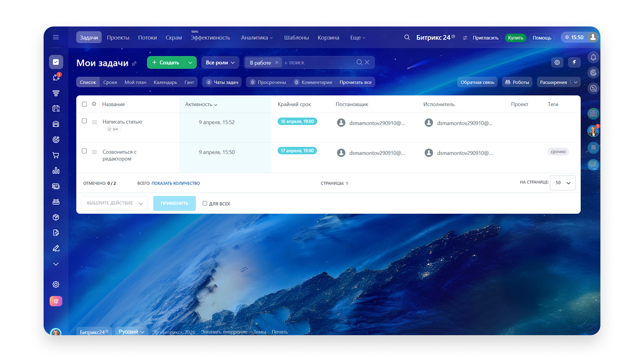Image resolution: width=644 pixels, height=362 pixels.
Task: Switch to the Гант view tab
Action: (x=189, y=82)
